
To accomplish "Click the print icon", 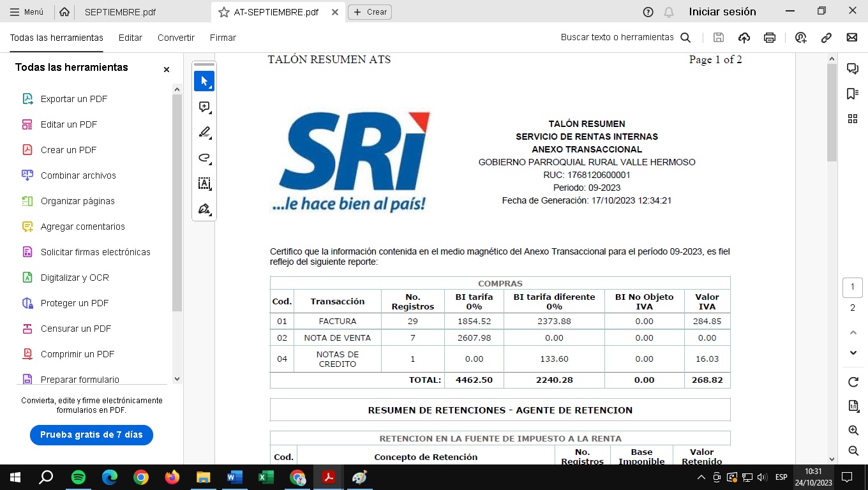I will click(770, 38).
